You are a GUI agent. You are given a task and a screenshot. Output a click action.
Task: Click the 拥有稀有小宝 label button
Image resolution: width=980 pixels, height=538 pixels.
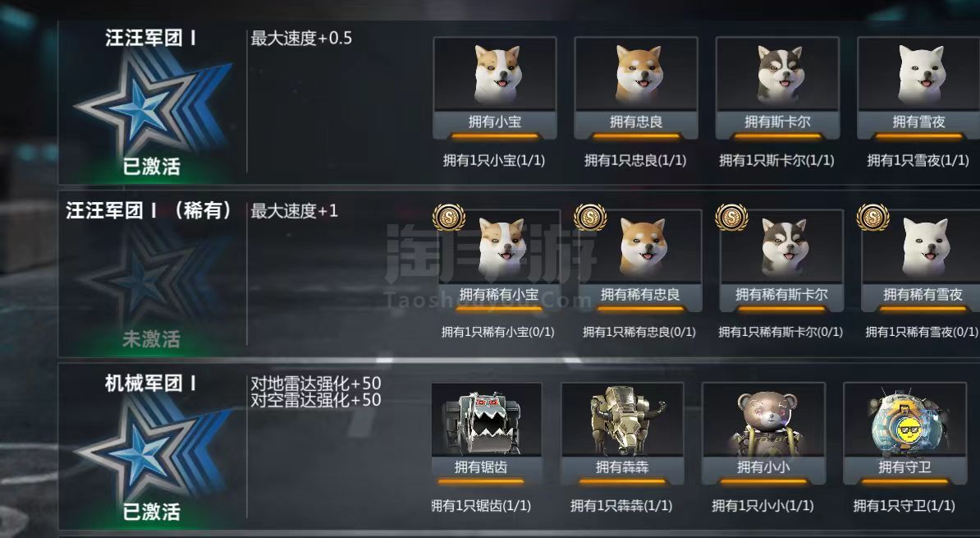[499, 295]
